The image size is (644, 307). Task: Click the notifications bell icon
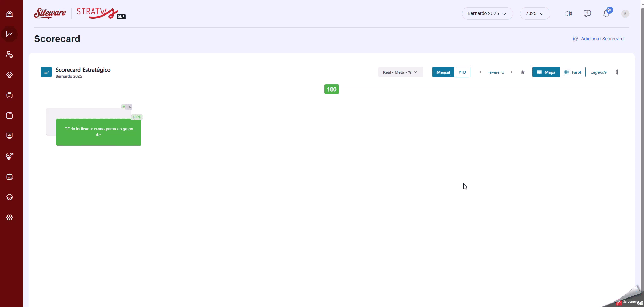tap(606, 14)
